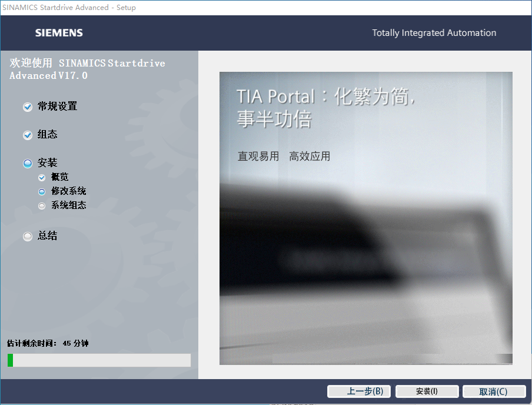This screenshot has height=405, width=532.
Task: Click the checkmark icon beside 常规设置
Action: coord(27,107)
